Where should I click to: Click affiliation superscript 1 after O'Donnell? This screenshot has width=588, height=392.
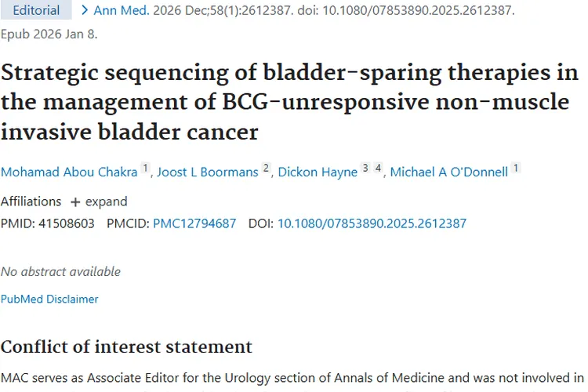(x=516, y=169)
